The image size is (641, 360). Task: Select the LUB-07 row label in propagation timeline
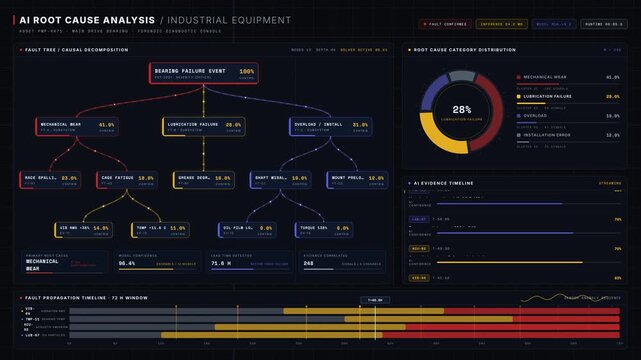(x=32, y=335)
